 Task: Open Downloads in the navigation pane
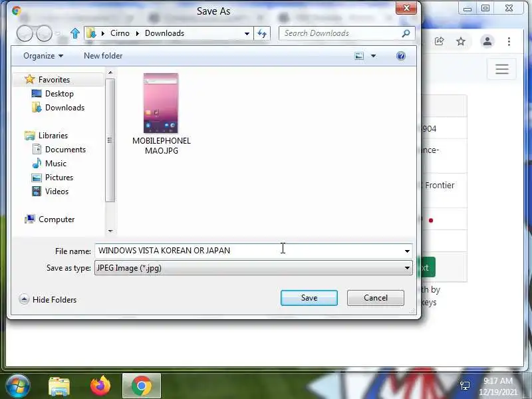pos(65,108)
